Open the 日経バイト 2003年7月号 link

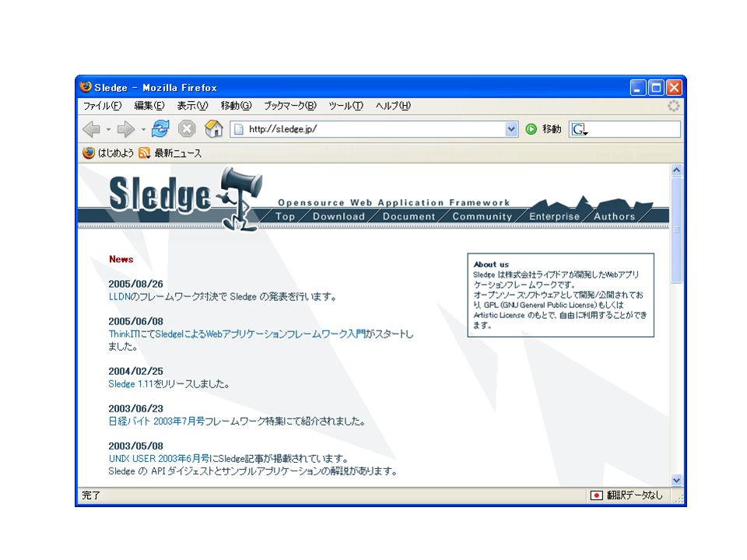click(156, 421)
